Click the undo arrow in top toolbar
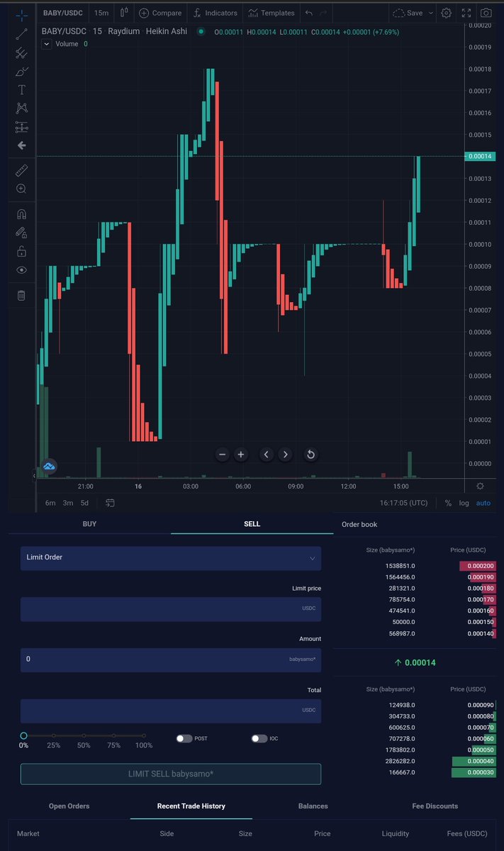This screenshot has height=851, width=504. click(309, 13)
